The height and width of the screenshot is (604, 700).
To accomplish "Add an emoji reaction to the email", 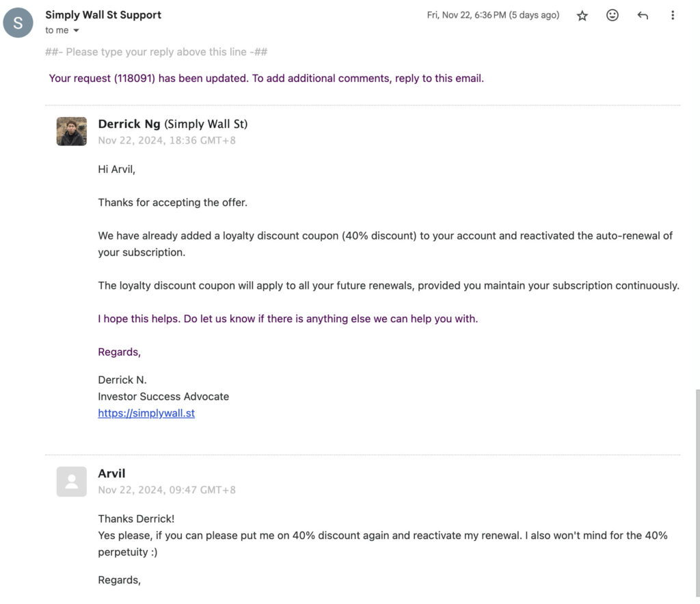I will [x=612, y=15].
